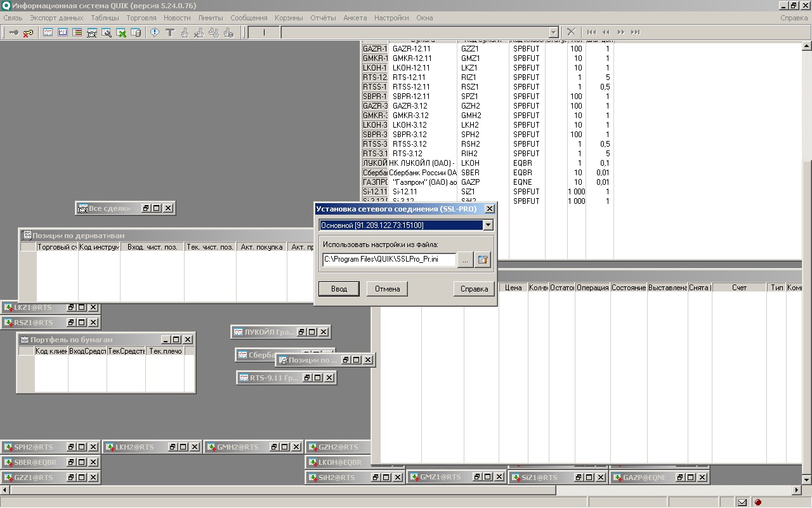
Task: Click the green-cross table toolbar icon
Action: click(x=121, y=32)
